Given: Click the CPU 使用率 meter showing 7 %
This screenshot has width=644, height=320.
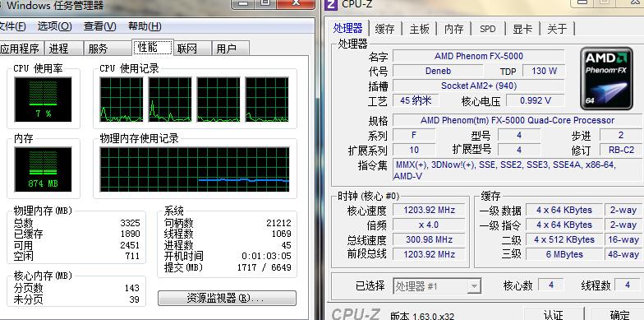Looking at the screenshot, I should point(43,99).
